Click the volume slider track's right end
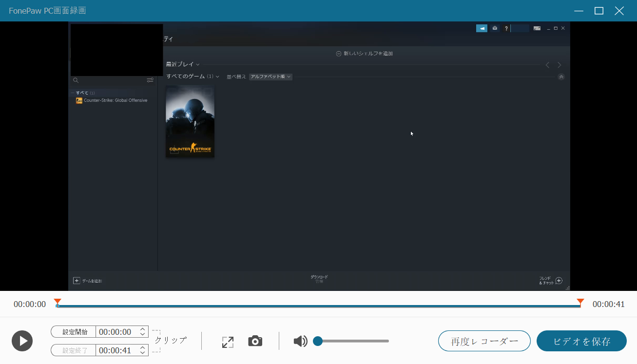Image resolution: width=637 pixels, height=364 pixels. [x=387, y=341]
